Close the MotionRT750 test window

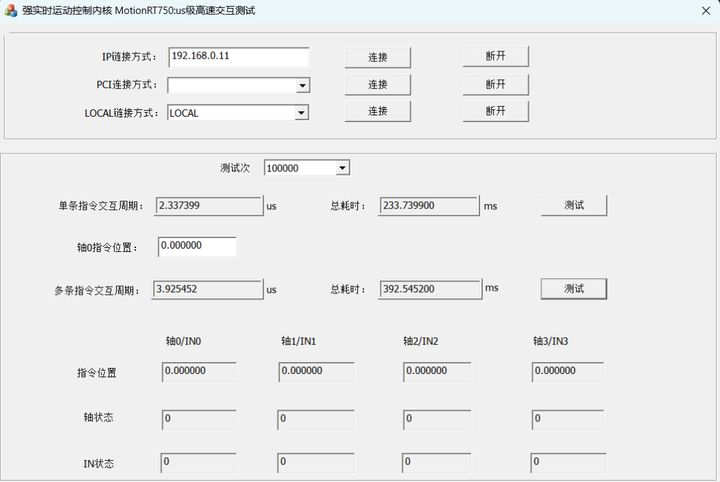[699, 9]
